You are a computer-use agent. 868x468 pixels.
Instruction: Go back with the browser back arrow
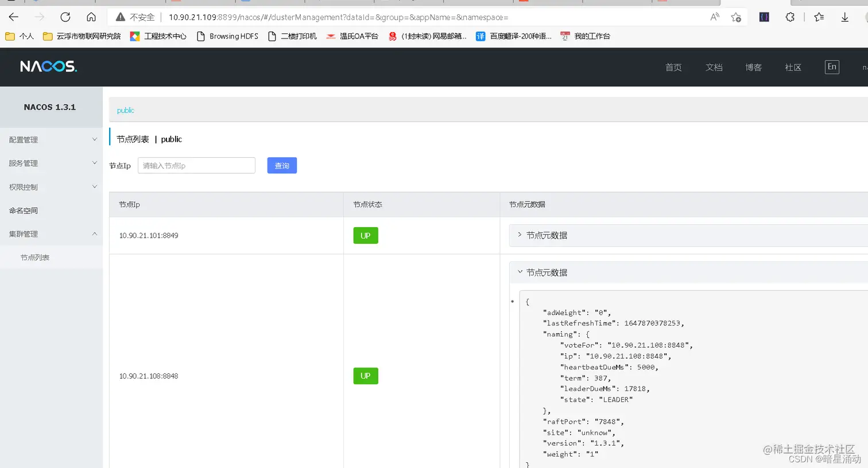[x=14, y=17]
